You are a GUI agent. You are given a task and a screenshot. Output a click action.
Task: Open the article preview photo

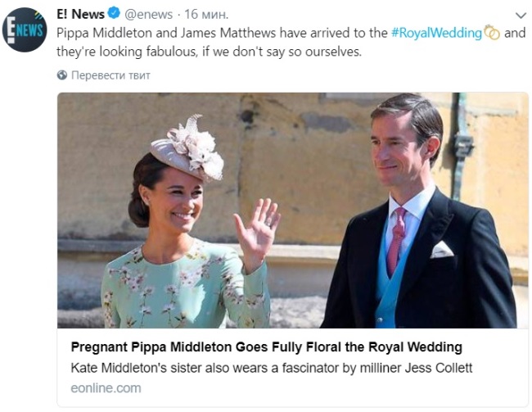[292, 211]
